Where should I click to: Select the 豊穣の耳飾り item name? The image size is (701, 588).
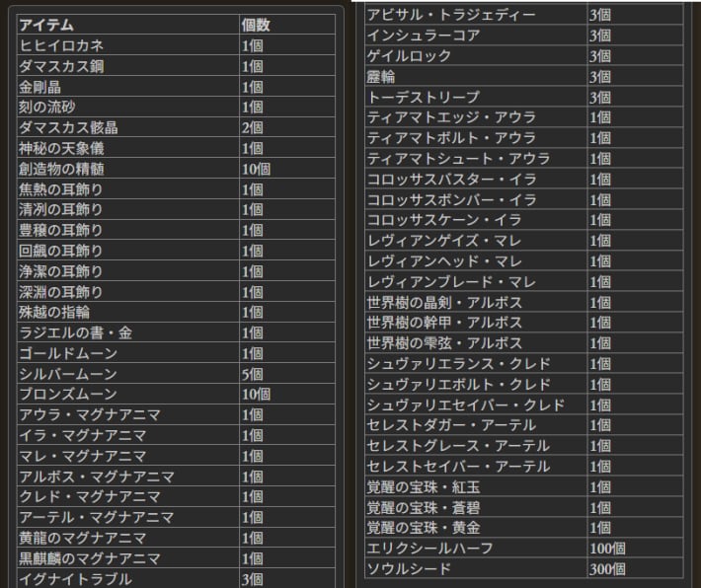61,231
